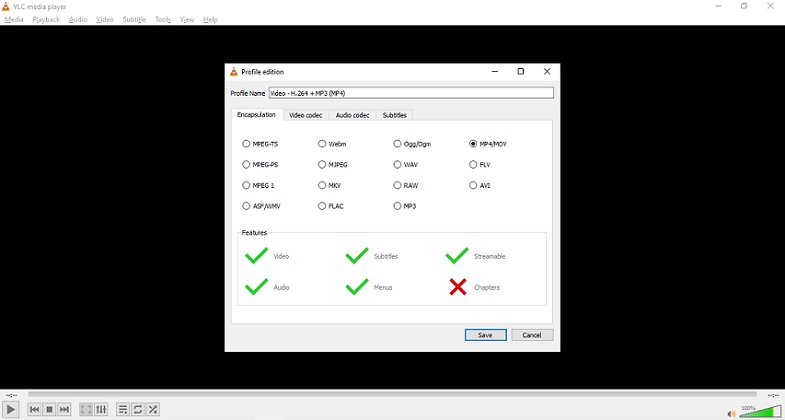Open the Media menu

coord(14,19)
